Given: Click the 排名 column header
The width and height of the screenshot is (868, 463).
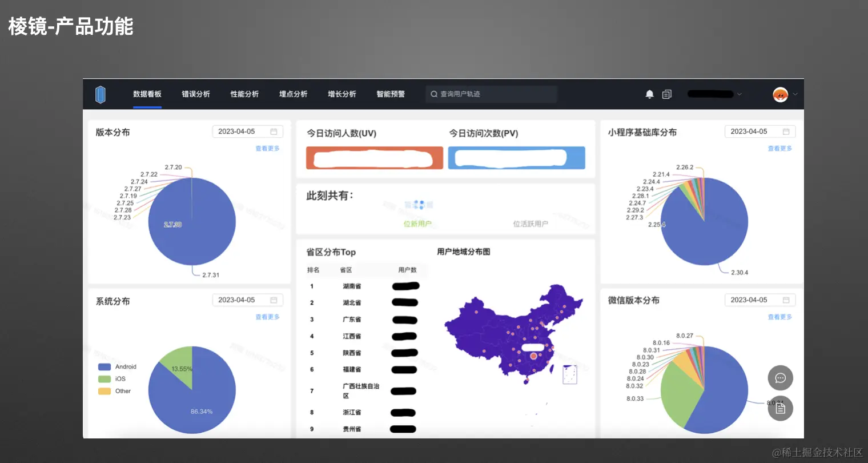Looking at the screenshot, I should coord(314,270).
